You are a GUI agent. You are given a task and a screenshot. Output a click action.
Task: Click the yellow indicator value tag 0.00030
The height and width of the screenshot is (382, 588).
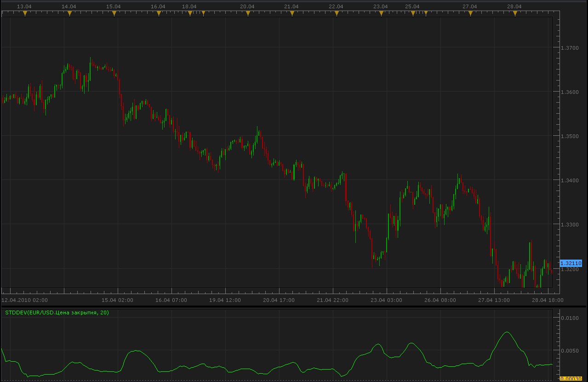point(571,379)
